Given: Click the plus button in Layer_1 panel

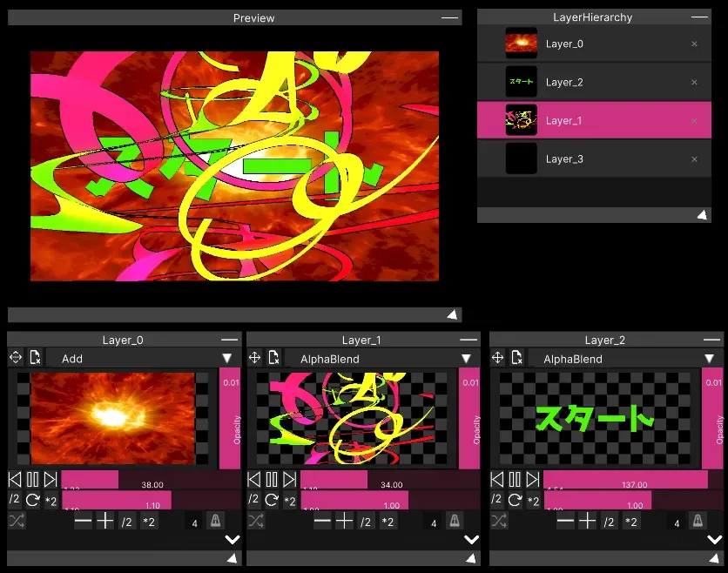Looking at the screenshot, I should [345, 521].
